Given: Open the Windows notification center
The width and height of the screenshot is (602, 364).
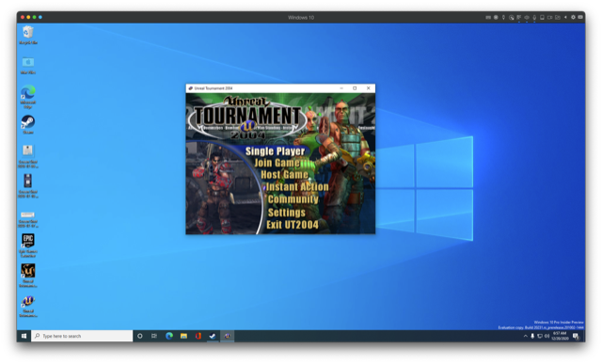Looking at the screenshot, I should pos(576,336).
